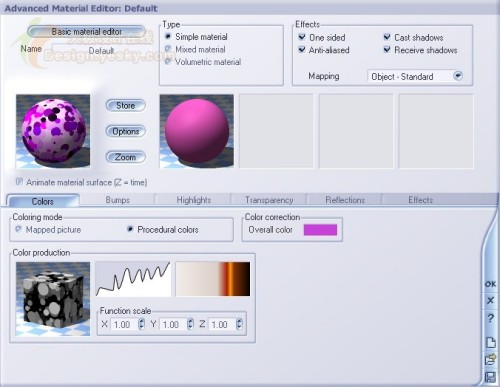Confirm changes with the OK icon

point(490,284)
